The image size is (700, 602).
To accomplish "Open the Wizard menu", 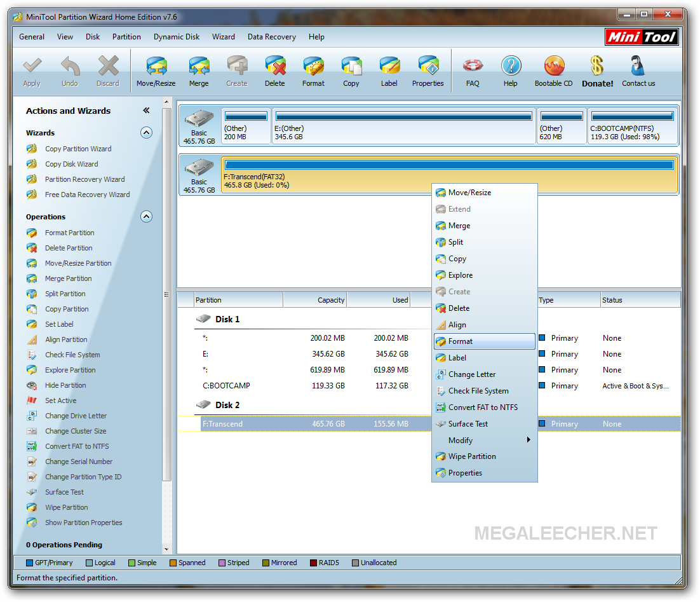I will coord(223,37).
